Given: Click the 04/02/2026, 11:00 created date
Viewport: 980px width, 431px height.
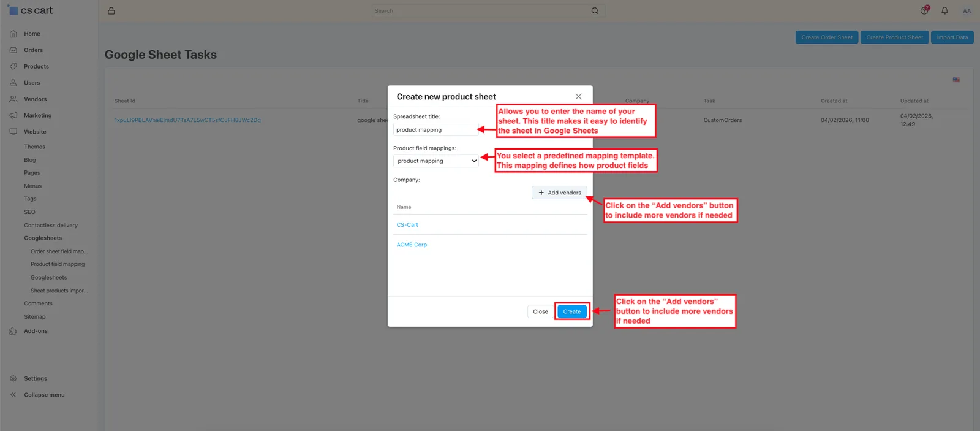Looking at the screenshot, I should click(x=845, y=120).
